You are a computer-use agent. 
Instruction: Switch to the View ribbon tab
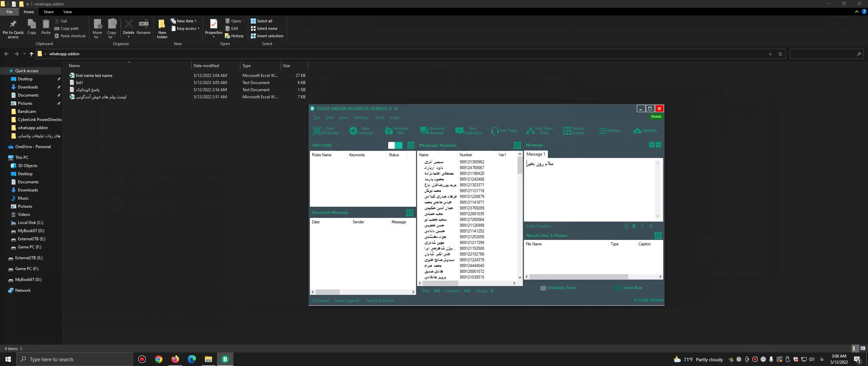[x=67, y=12]
